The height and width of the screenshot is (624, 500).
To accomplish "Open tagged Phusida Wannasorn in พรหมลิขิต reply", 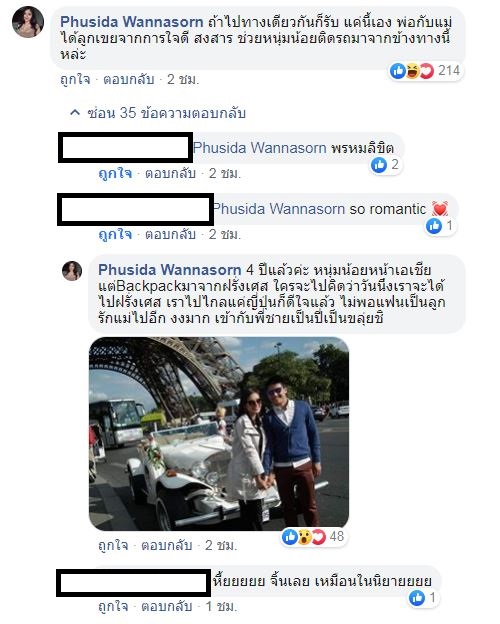I will pos(260,148).
